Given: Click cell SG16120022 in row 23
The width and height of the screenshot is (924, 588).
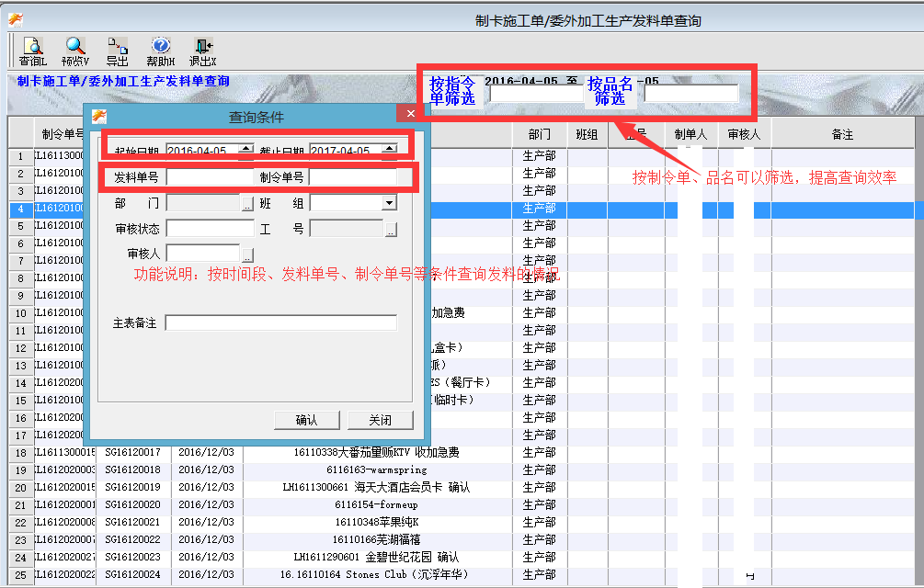Looking at the screenshot, I should (133, 539).
